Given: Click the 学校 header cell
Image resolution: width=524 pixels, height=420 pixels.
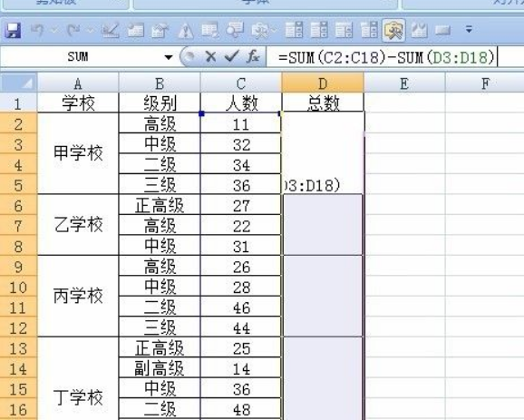Looking at the screenshot, I should click(x=78, y=103).
